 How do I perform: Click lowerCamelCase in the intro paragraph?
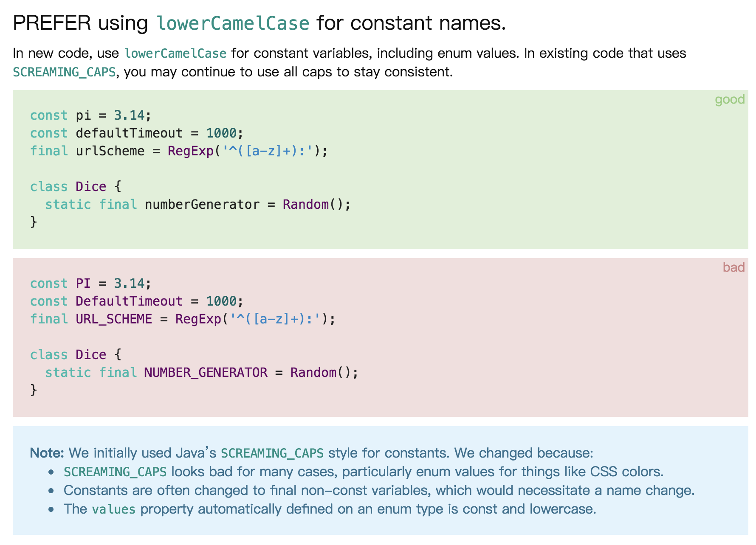[175, 53]
